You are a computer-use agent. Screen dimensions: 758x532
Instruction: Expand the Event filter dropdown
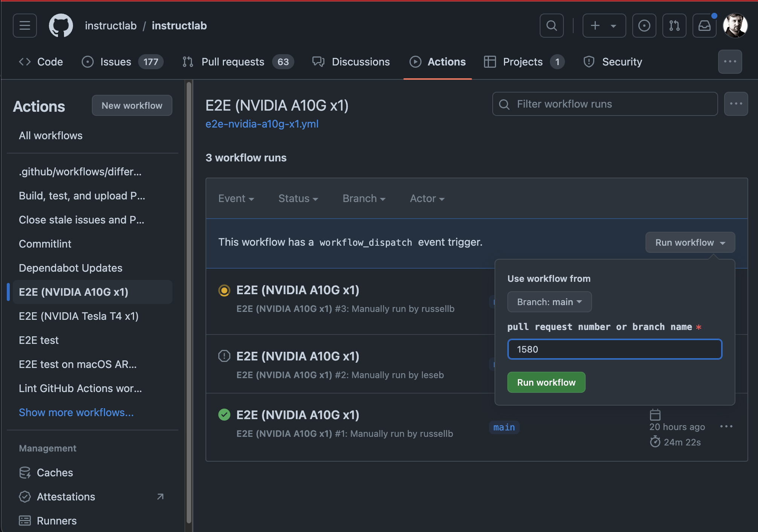tap(236, 198)
